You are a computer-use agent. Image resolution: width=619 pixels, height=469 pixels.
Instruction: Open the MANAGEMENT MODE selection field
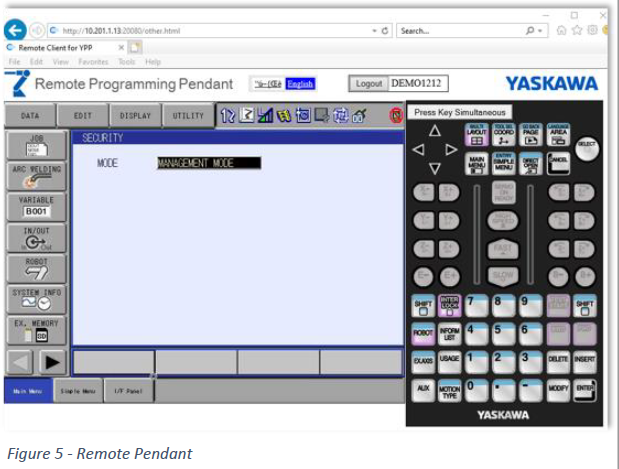209,163
